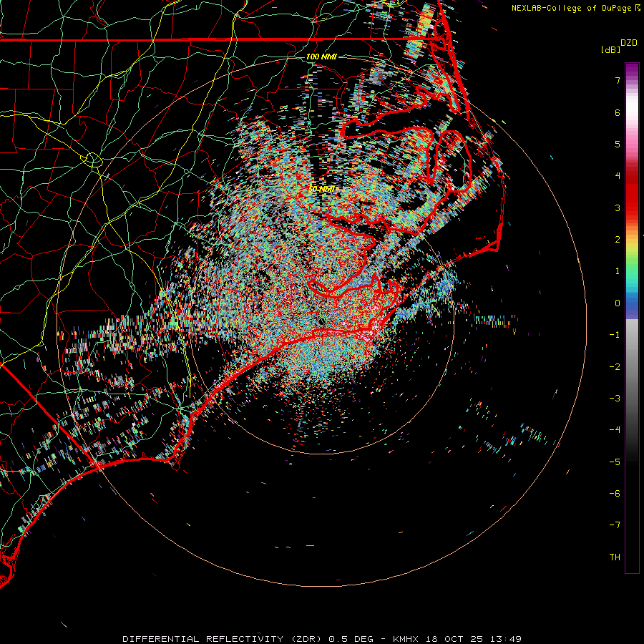The height and width of the screenshot is (644, 644).
Task: Click the -1 tick label on the scale
Action: [x=615, y=335]
